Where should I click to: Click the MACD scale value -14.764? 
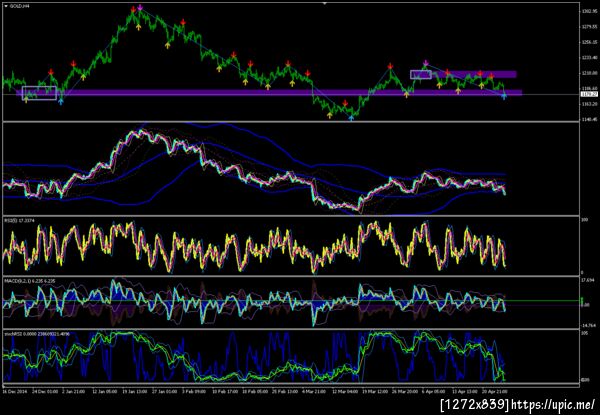point(587,325)
